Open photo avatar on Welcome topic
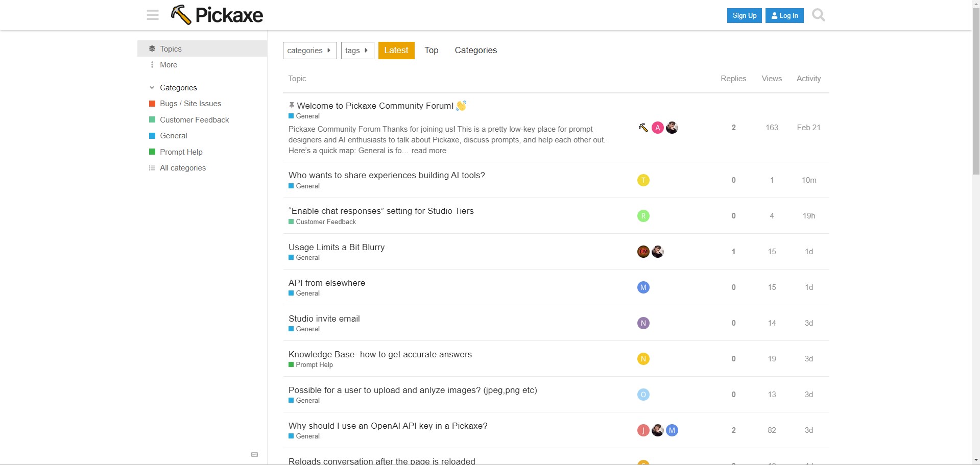The height and width of the screenshot is (465, 980). tap(672, 128)
